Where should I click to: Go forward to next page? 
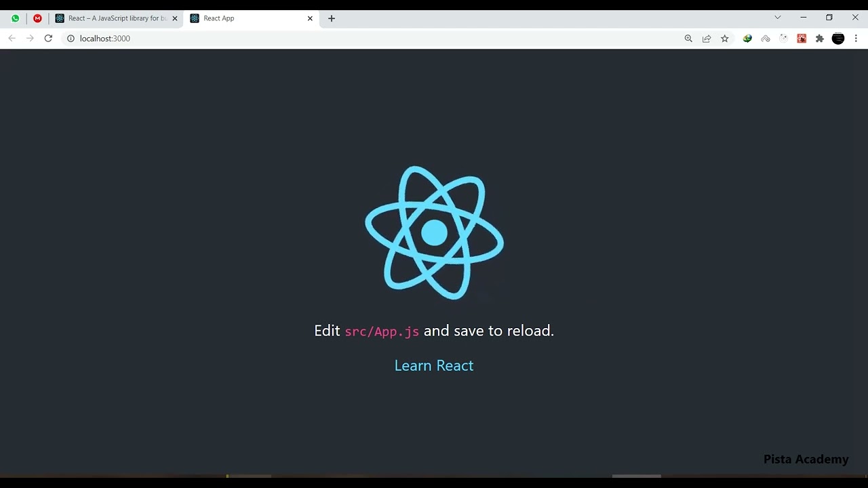click(30, 39)
